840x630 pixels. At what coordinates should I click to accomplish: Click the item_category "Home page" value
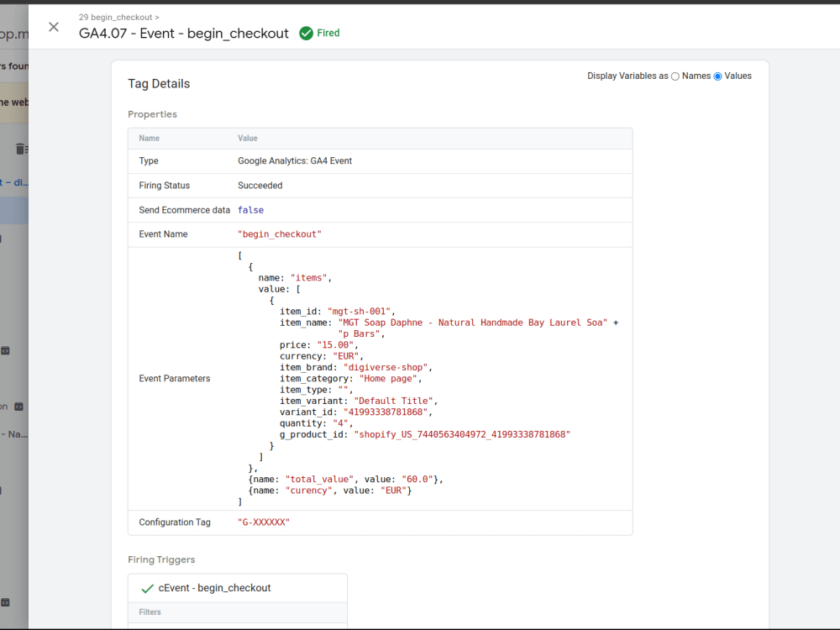[388, 379]
